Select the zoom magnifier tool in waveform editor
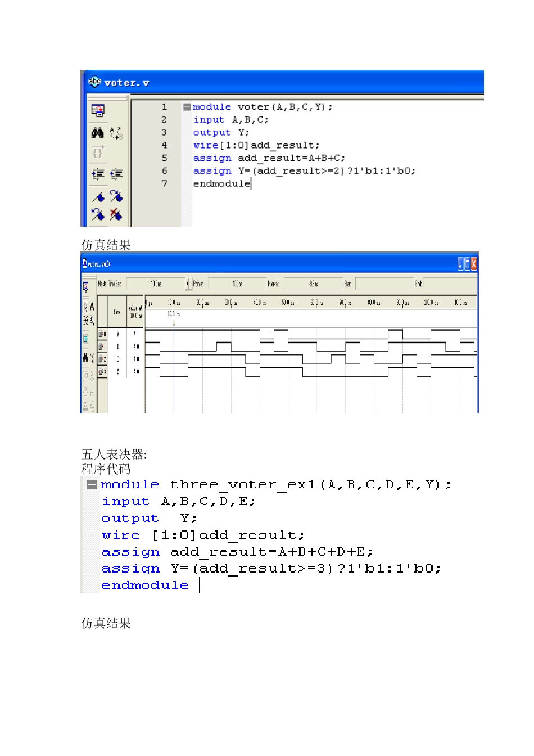The width and height of the screenshot is (534, 756). 92,321
